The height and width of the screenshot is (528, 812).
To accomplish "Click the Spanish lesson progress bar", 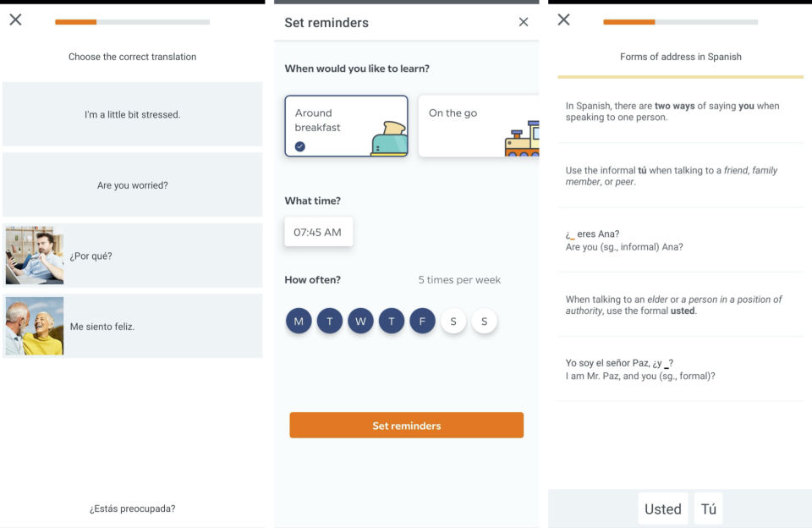I will [x=680, y=22].
